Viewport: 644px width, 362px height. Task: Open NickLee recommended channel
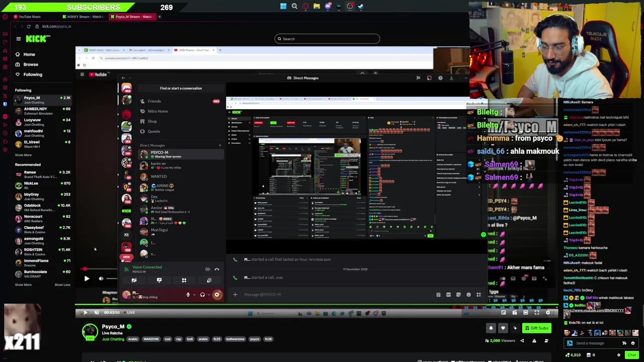[43, 186]
